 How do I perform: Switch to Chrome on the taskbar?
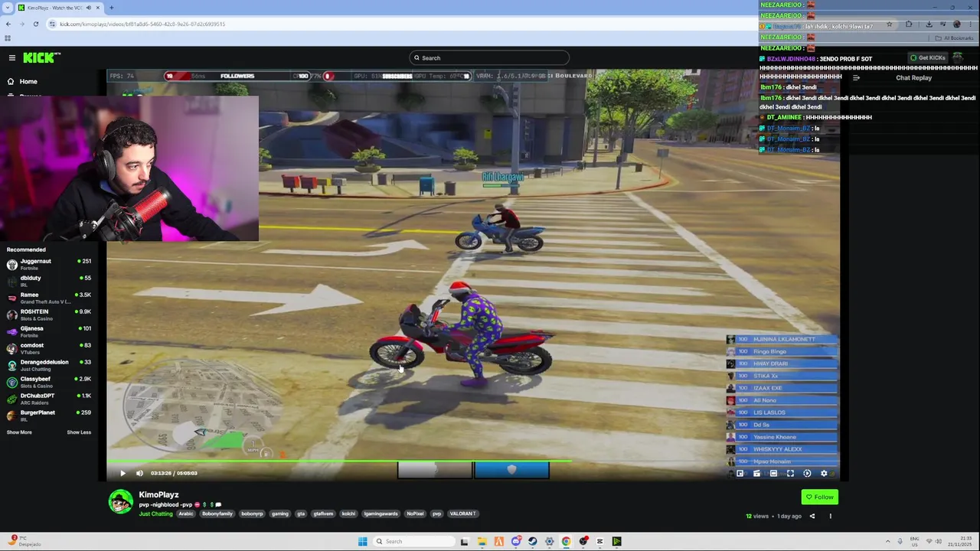click(566, 542)
